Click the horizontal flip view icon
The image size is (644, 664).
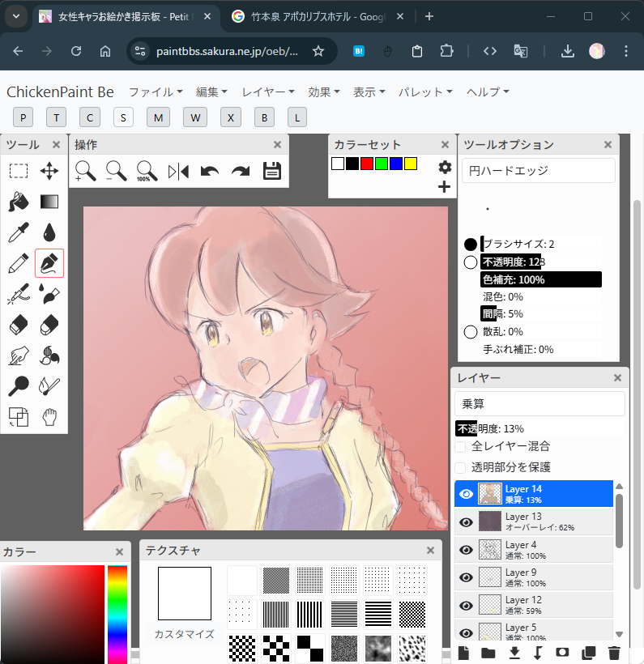178,171
